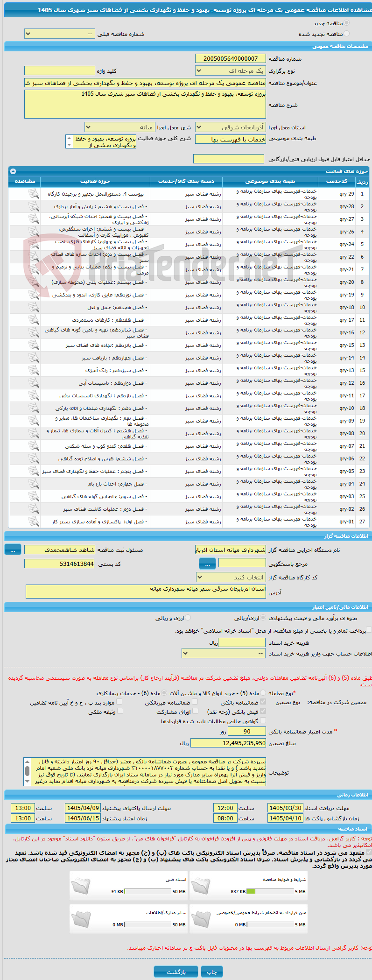Open شهر محل اجرا dropdown
Viewport: 372px width, 980px height.
120,127
